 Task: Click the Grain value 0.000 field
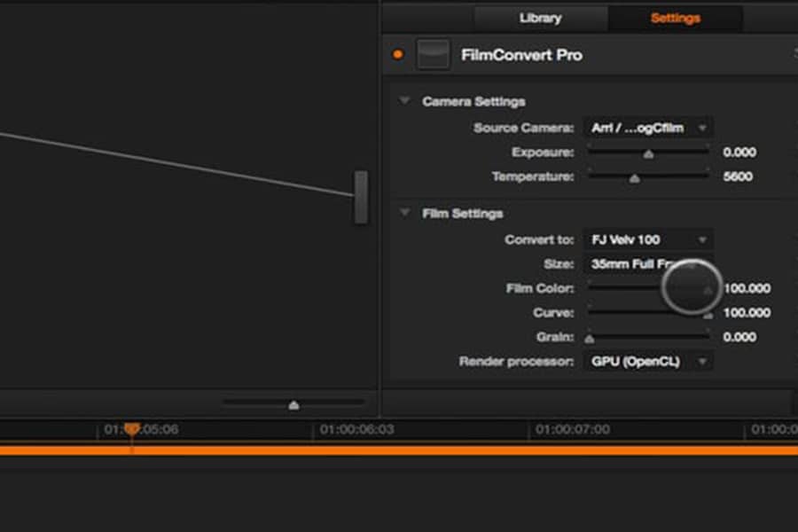(x=739, y=337)
